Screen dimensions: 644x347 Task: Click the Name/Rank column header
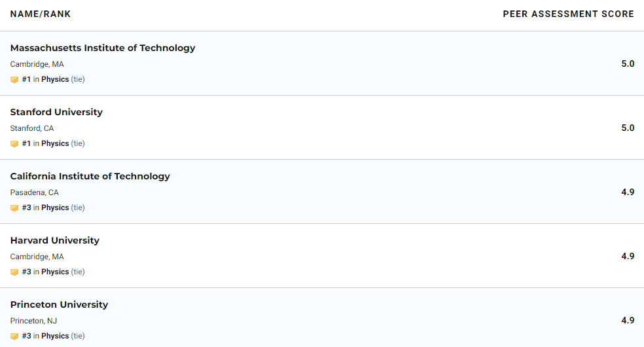click(x=41, y=14)
